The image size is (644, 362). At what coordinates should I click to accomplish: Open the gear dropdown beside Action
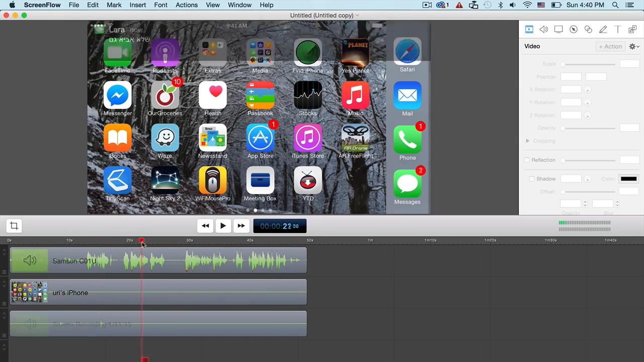click(x=633, y=46)
